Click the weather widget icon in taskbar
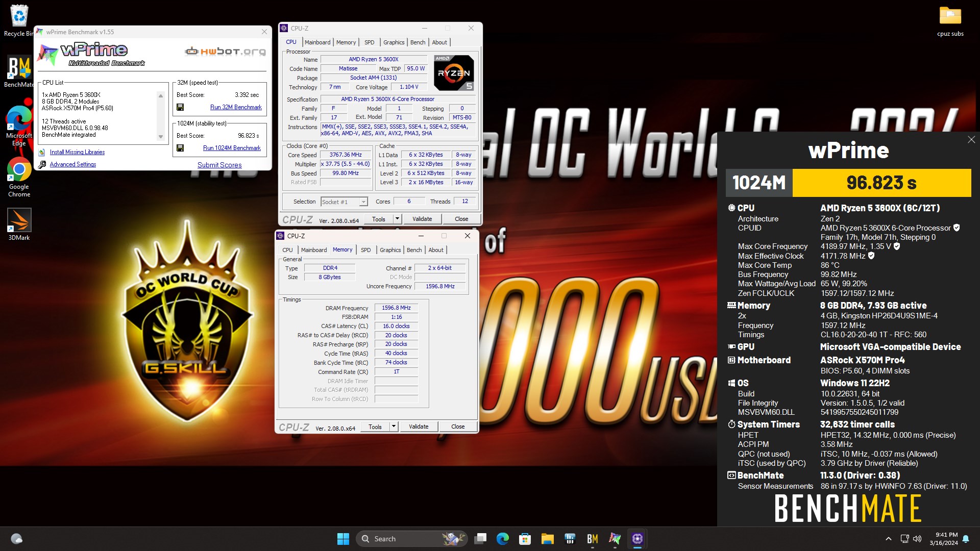This screenshot has width=980, height=551. [16, 539]
